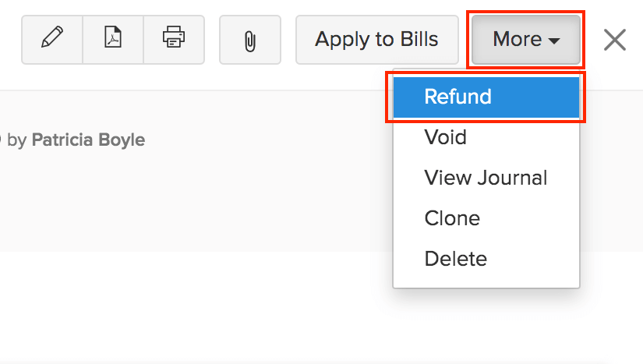Click the printer icon
Screen dimensions: 643x364
(x=174, y=38)
